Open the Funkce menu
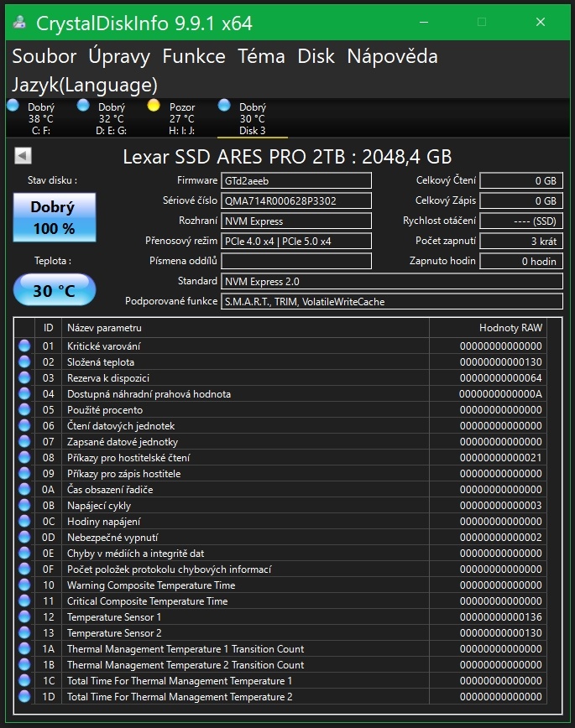The image size is (575, 728). (194, 57)
